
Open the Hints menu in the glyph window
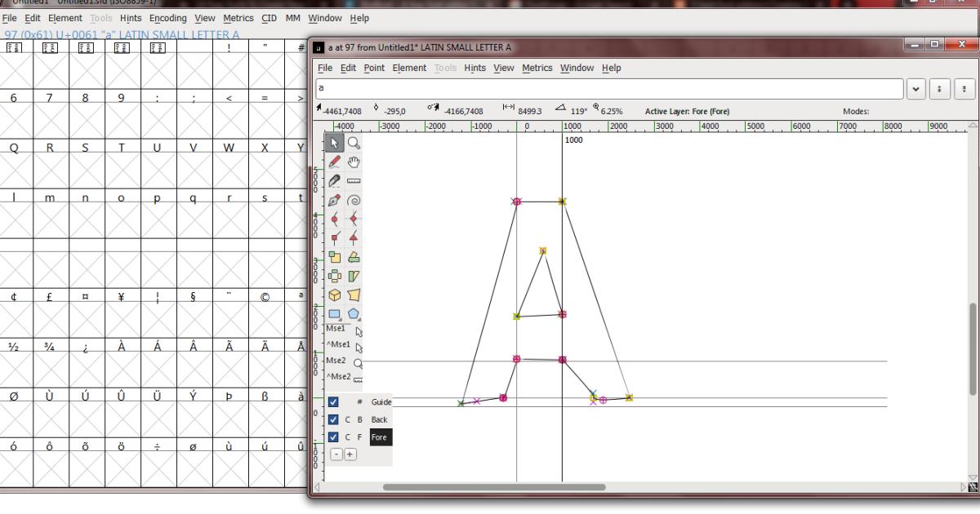coord(474,68)
